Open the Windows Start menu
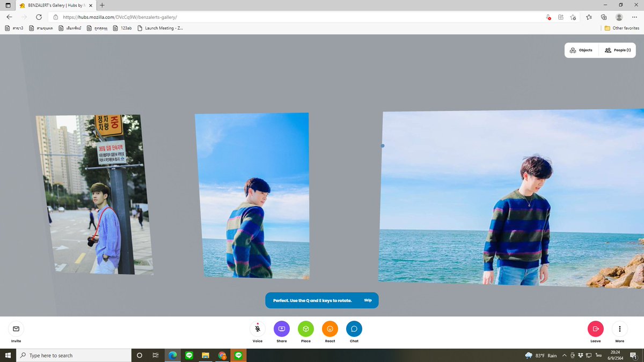Viewport: 644px width, 362px height. (8, 356)
